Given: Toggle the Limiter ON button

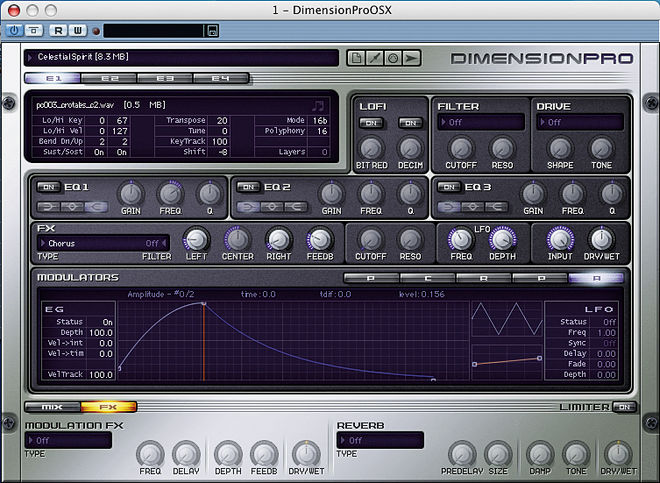Looking at the screenshot, I should point(624,407).
